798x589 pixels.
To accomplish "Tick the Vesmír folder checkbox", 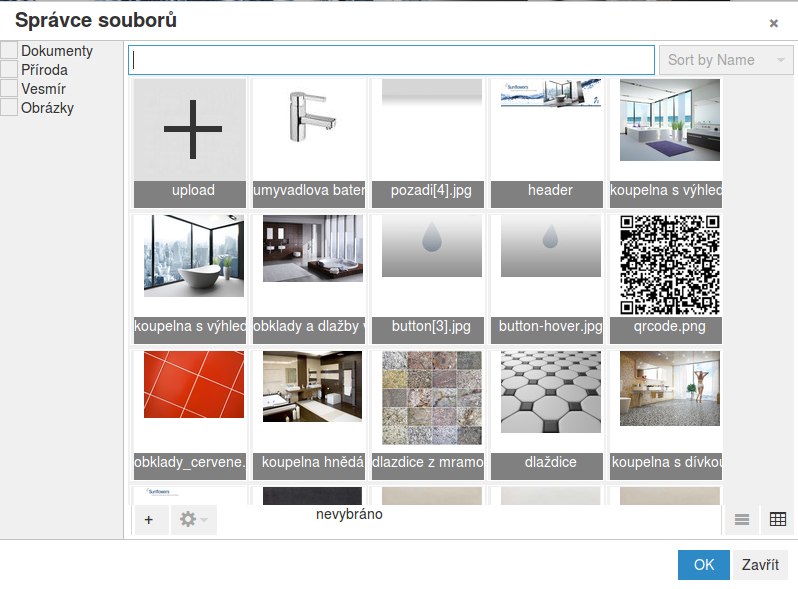I will (x=9, y=89).
